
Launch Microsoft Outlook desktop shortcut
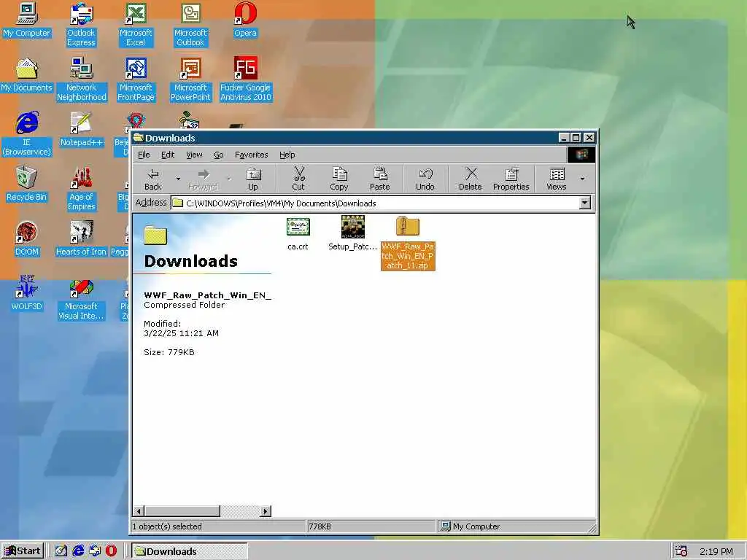coord(190,25)
